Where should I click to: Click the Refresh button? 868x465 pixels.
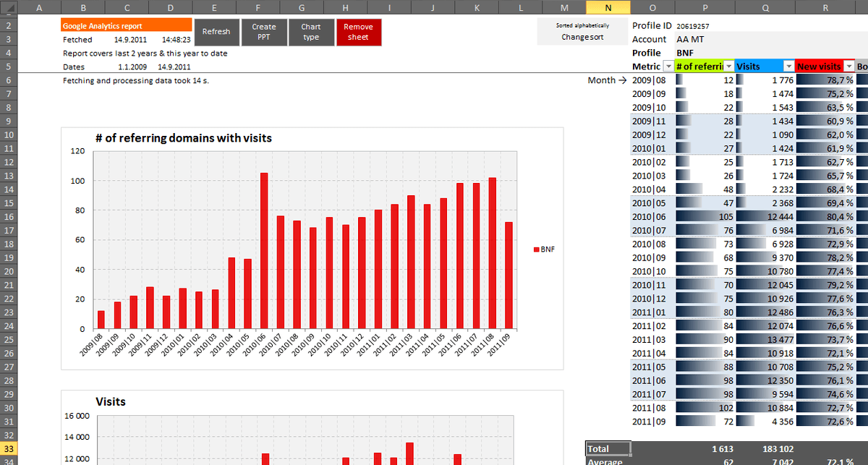pos(216,32)
